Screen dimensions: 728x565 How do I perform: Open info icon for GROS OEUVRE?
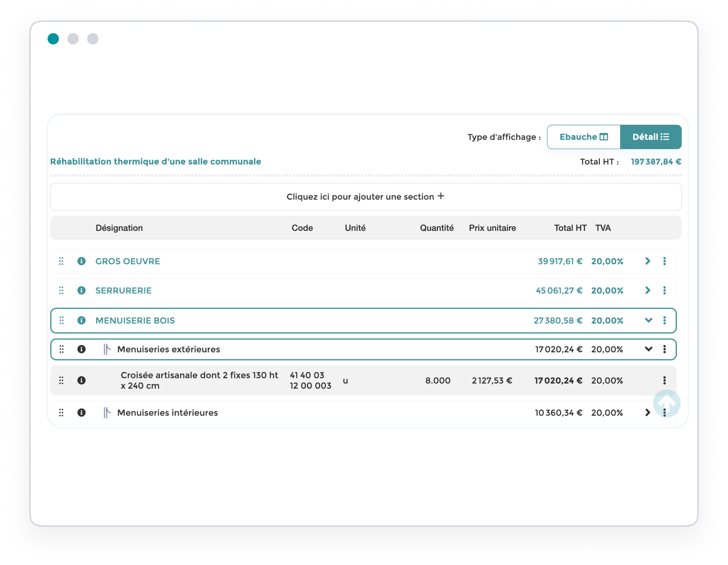click(x=81, y=261)
